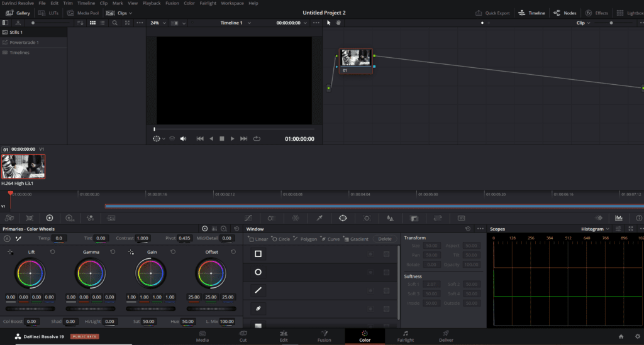Add a Gradient window
644x345 pixels.
(356, 239)
